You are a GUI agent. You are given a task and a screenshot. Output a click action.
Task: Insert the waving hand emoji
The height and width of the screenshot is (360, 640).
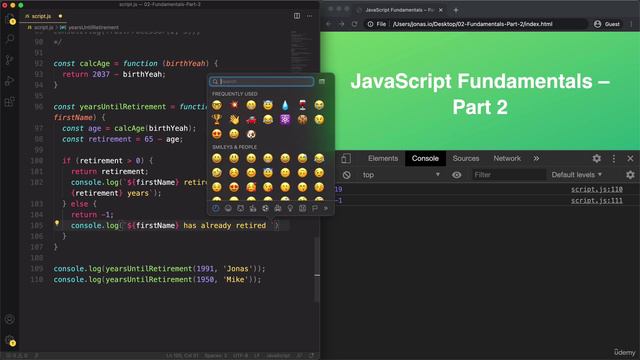coord(234,120)
